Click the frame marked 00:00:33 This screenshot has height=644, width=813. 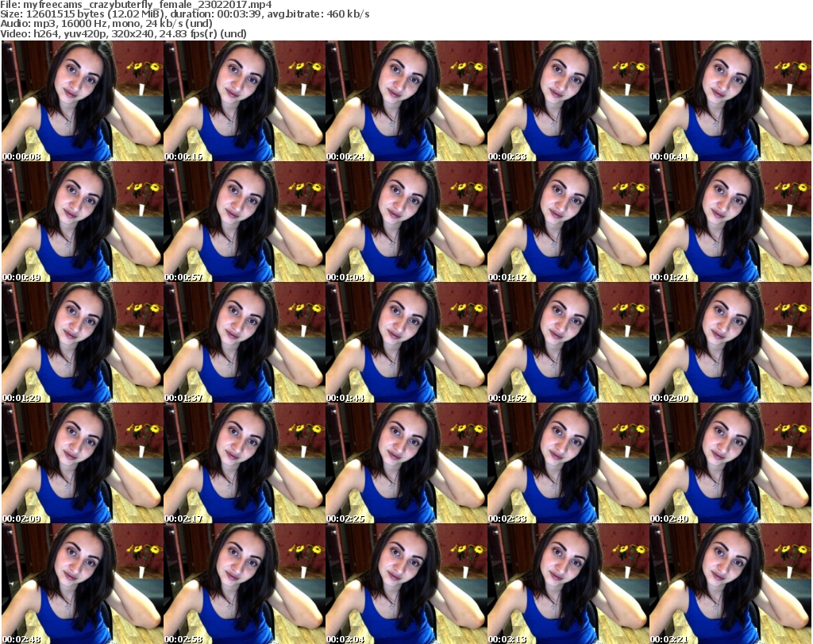click(x=568, y=101)
